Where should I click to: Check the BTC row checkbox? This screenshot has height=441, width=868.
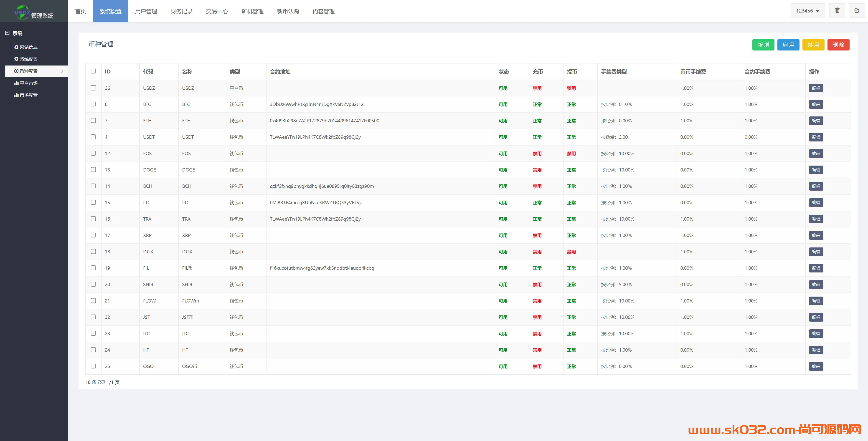[93, 104]
